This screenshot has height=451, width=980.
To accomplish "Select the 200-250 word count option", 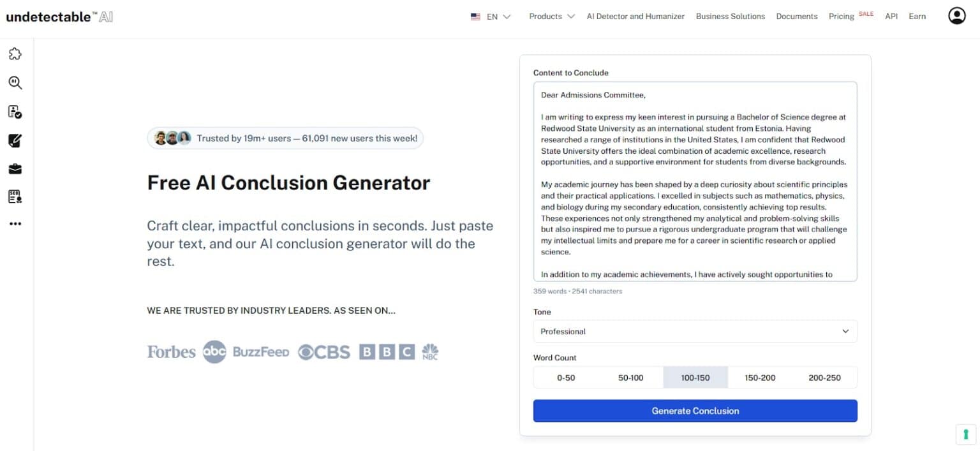I will point(824,378).
